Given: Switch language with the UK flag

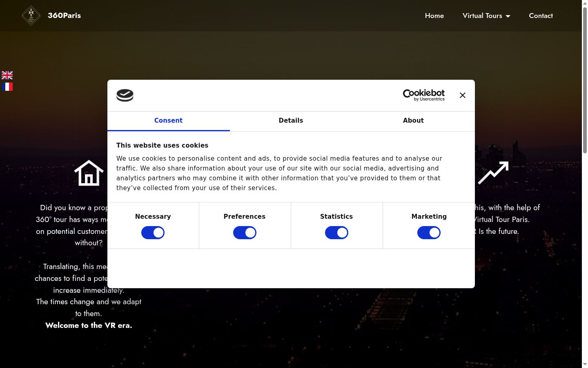Looking at the screenshot, I should click(7, 75).
